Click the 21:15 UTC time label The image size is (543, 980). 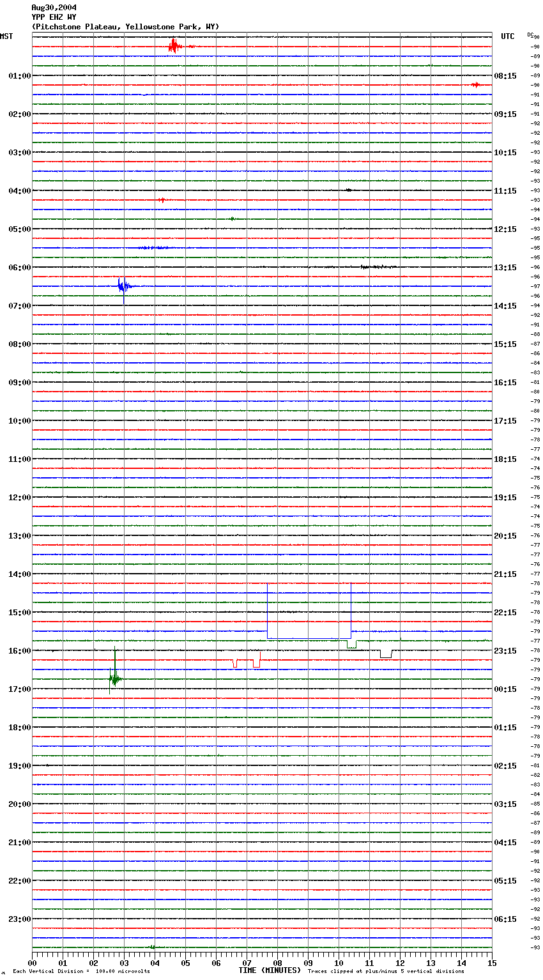point(505,574)
